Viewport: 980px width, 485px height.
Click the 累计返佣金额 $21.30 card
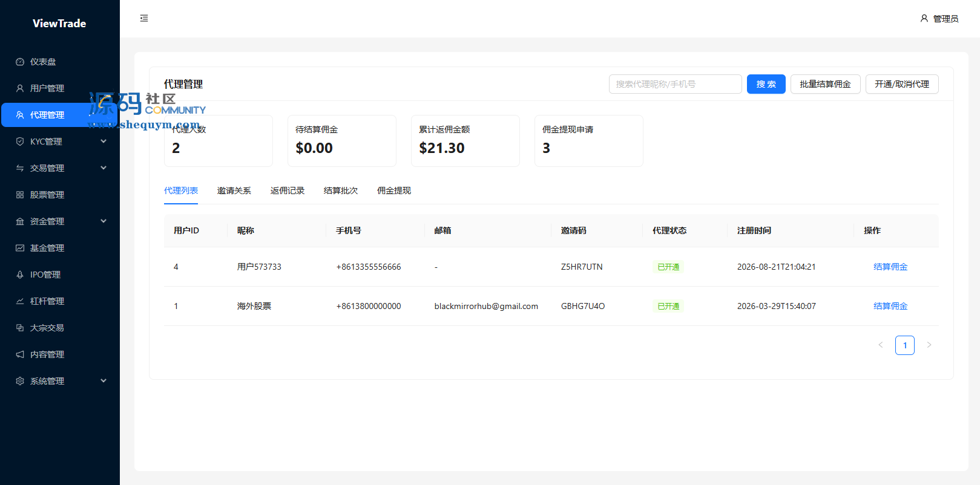coord(465,141)
